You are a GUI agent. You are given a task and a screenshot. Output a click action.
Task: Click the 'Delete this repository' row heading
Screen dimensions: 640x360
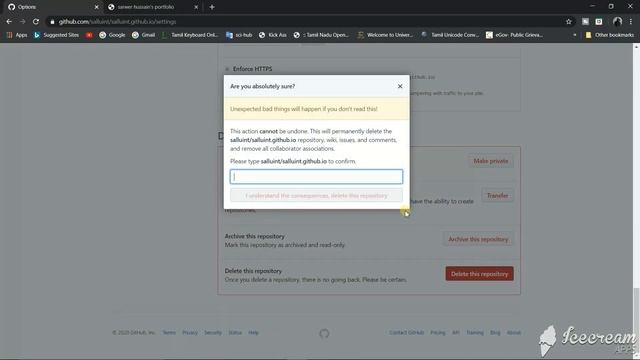pyautogui.click(x=253, y=271)
